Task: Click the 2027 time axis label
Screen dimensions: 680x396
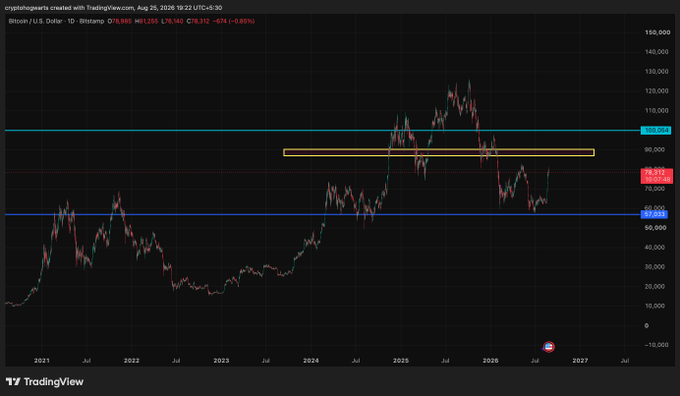Action: (580, 360)
